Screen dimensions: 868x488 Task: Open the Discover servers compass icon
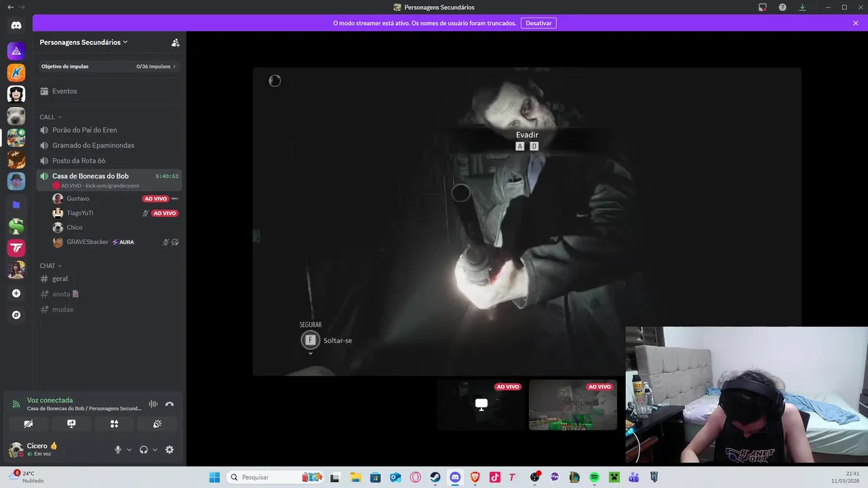click(16, 315)
